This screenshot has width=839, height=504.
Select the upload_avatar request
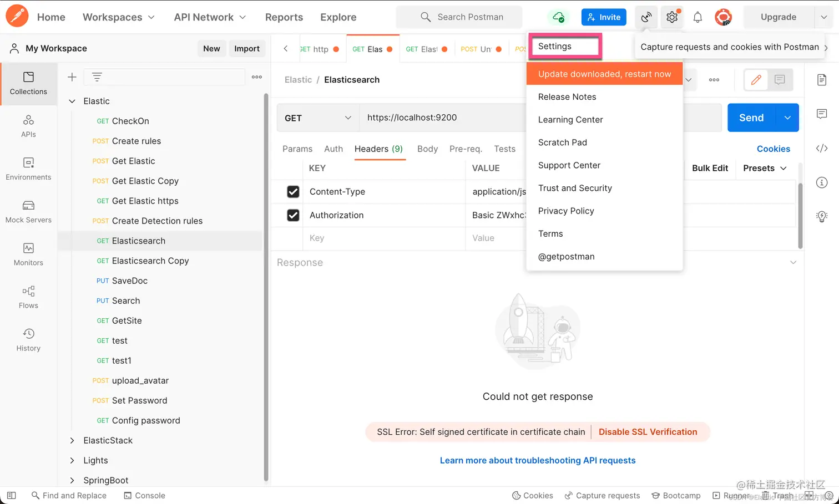pyautogui.click(x=140, y=380)
